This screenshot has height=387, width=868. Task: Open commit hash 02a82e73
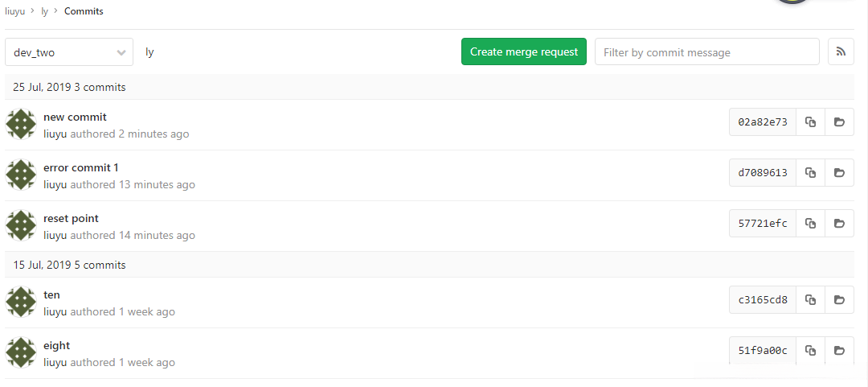pos(762,122)
